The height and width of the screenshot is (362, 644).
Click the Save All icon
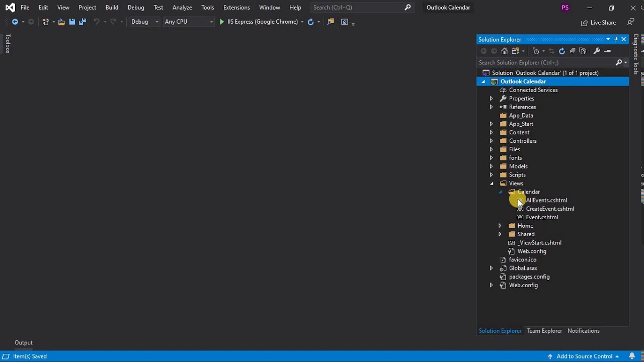click(83, 22)
